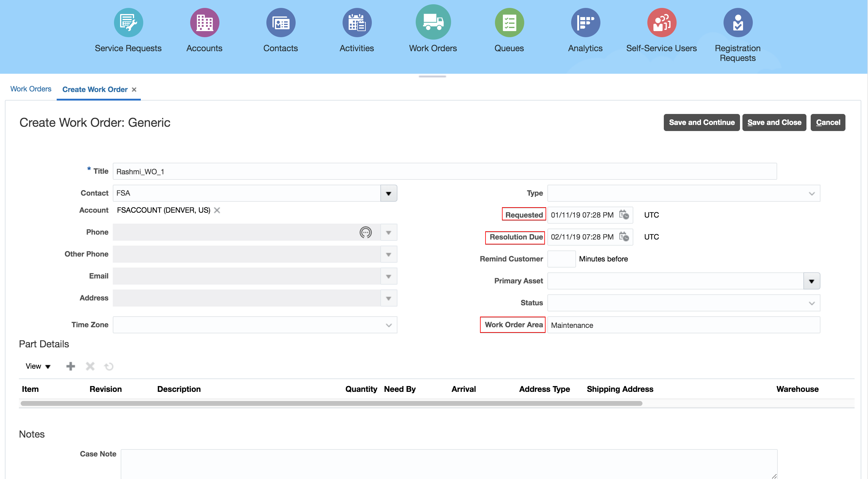Click the Part Details horizontal scrollbar
Screen dimensions: 868x479
click(331, 403)
